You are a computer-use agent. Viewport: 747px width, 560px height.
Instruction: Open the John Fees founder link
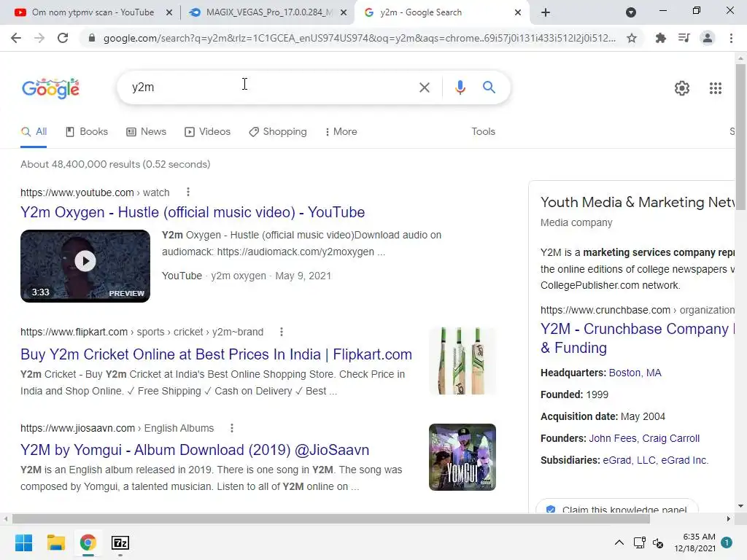point(613,438)
